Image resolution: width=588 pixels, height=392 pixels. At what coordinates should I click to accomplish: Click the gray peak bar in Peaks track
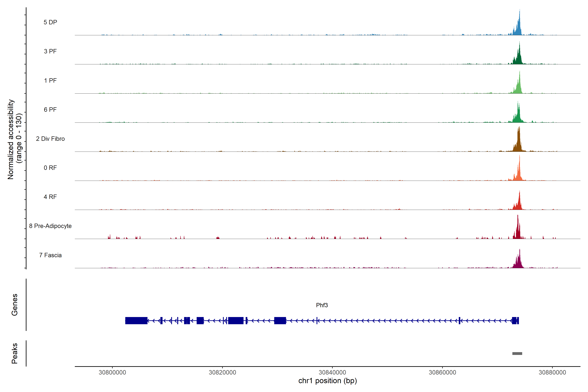pos(517,353)
